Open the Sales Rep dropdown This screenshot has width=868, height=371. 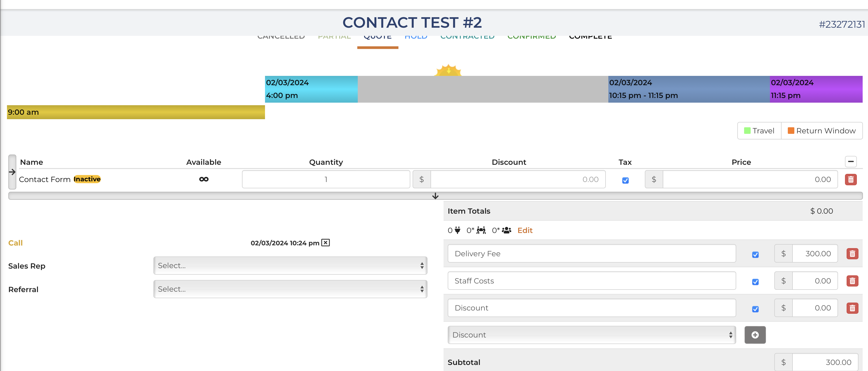click(x=290, y=265)
